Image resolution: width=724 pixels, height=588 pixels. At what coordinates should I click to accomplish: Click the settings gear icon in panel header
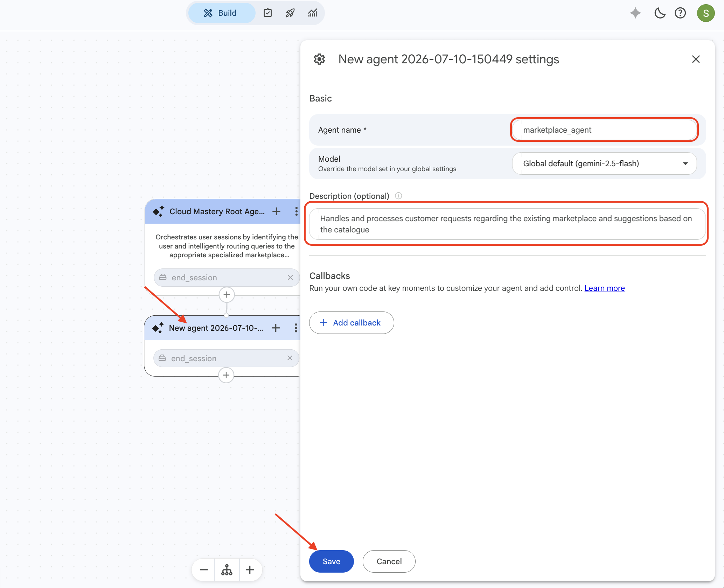319,59
